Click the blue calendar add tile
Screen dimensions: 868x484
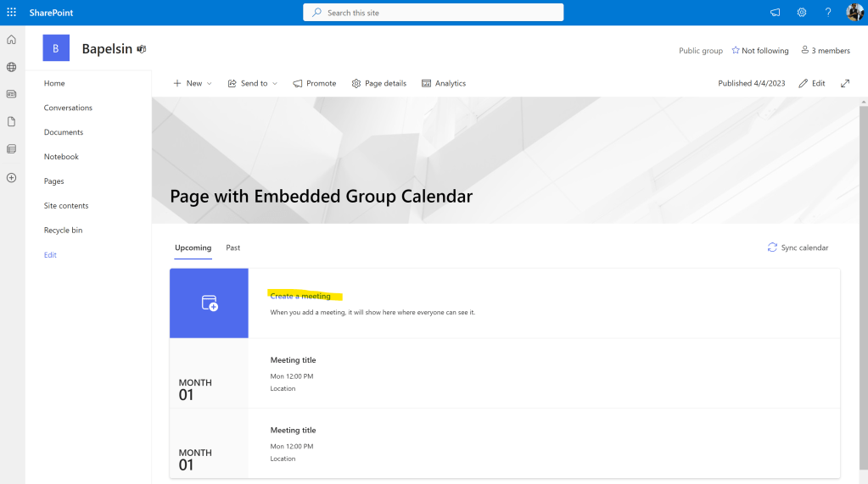[209, 303]
